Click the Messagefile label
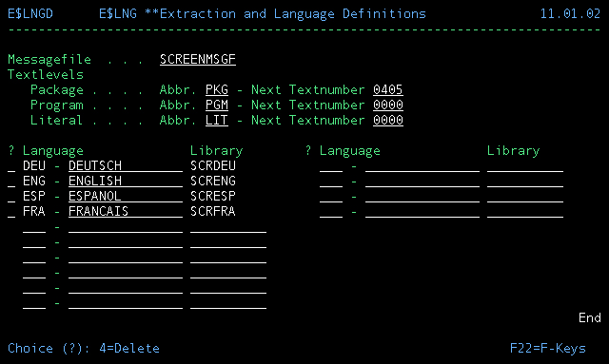The height and width of the screenshot is (364, 609). tap(49, 59)
